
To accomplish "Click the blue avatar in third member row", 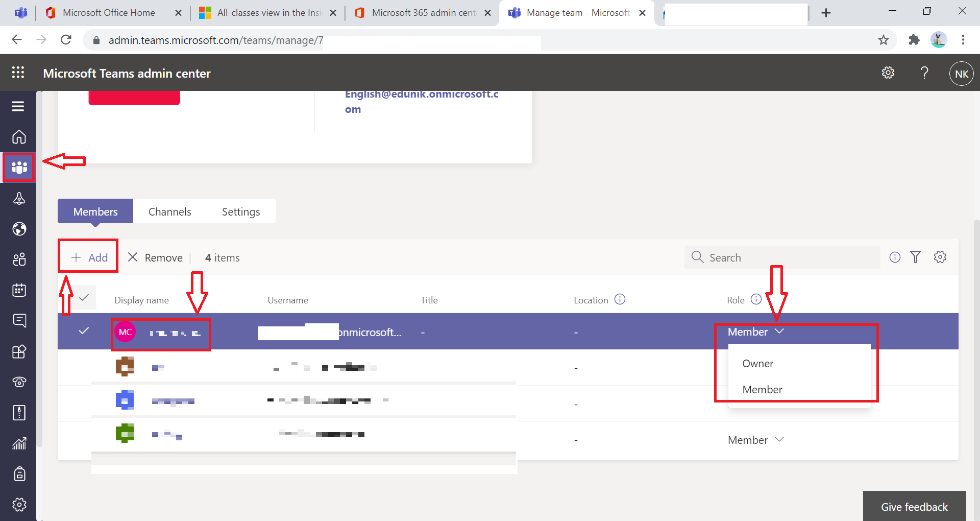I will (125, 400).
